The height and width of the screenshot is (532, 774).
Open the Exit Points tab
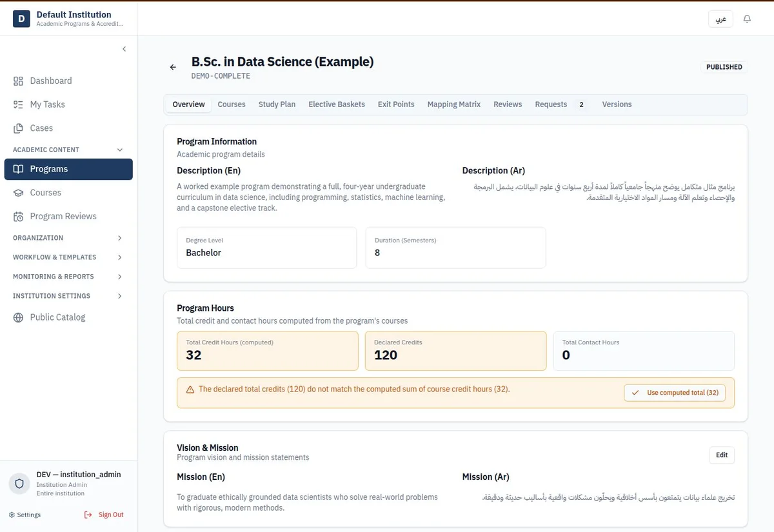(x=396, y=104)
